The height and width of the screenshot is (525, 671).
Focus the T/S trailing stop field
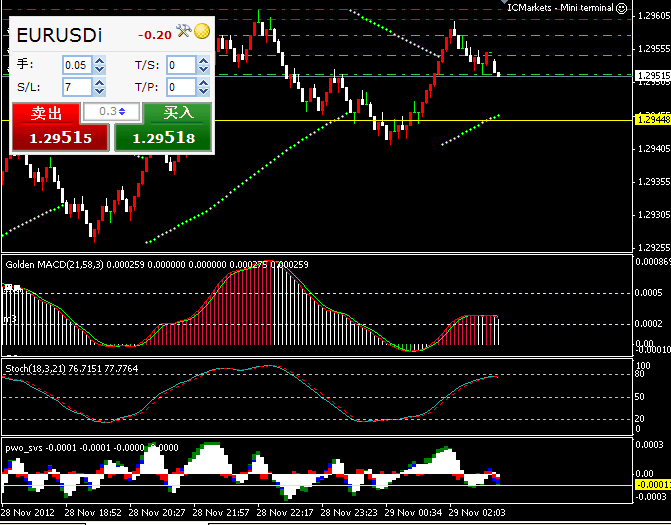181,65
